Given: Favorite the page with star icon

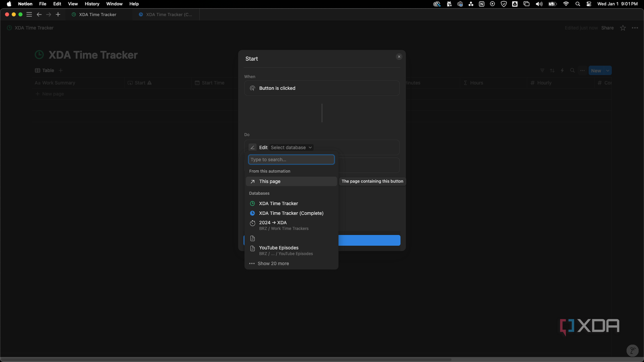Looking at the screenshot, I should pos(623,28).
